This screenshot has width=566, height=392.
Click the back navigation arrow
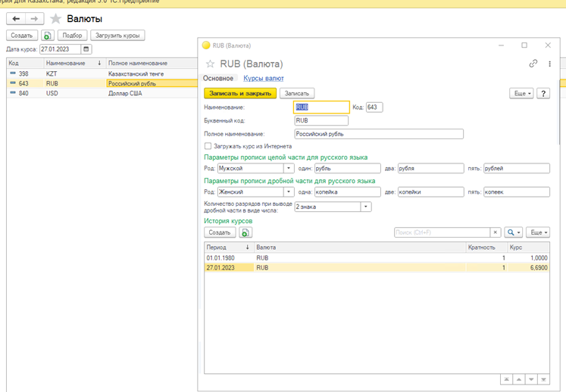click(16, 18)
